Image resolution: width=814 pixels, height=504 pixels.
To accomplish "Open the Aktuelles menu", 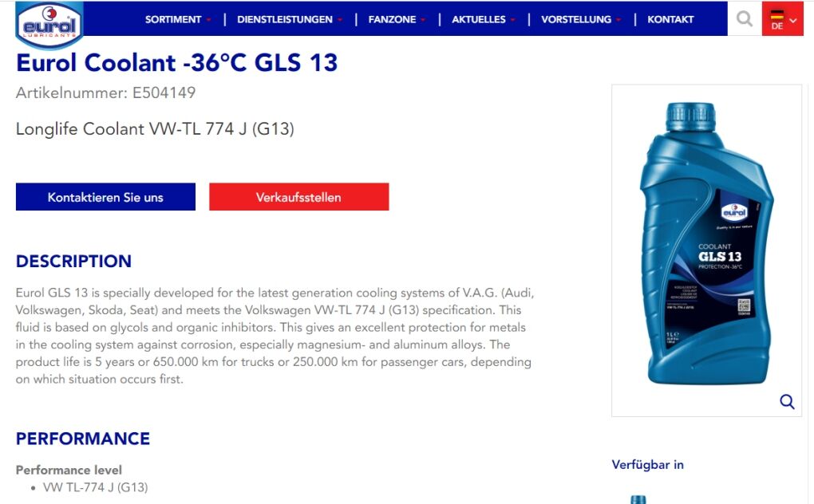I will [x=478, y=19].
